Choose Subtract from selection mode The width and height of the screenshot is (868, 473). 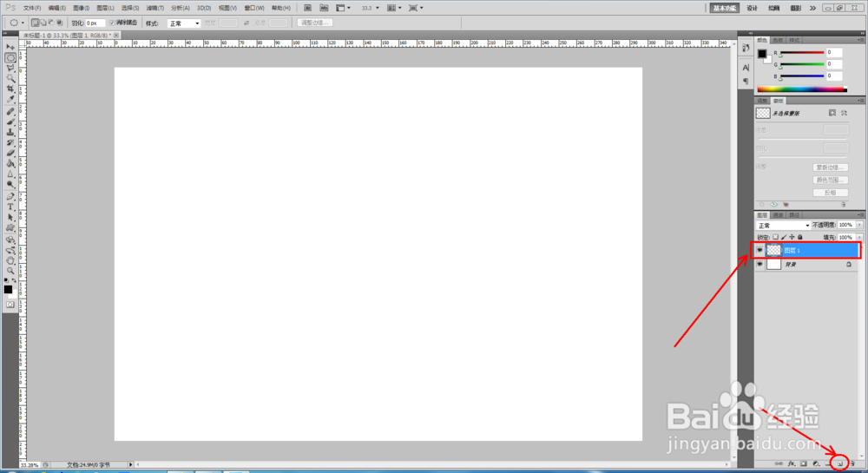(51, 23)
